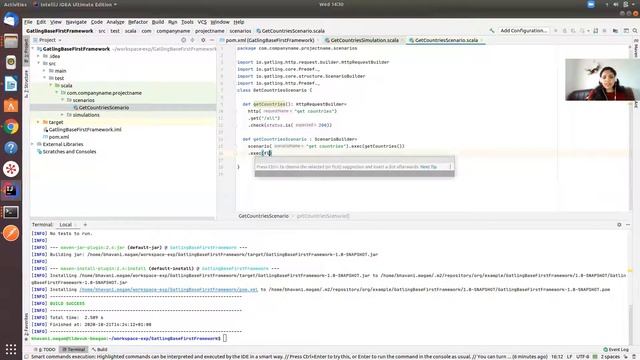Collapse the src folder
The height and width of the screenshot is (360, 640).
click(39, 64)
